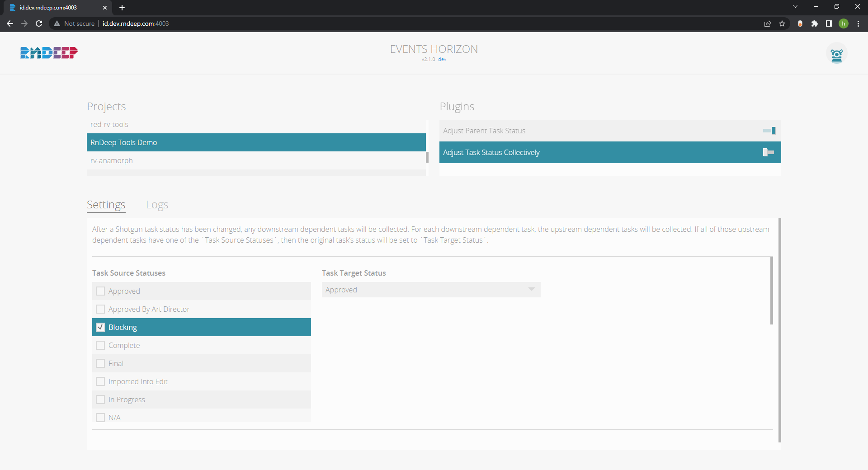Image resolution: width=868 pixels, height=470 pixels.
Task: Select the red-rv-tools project
Action: click(x=109, y=124)
